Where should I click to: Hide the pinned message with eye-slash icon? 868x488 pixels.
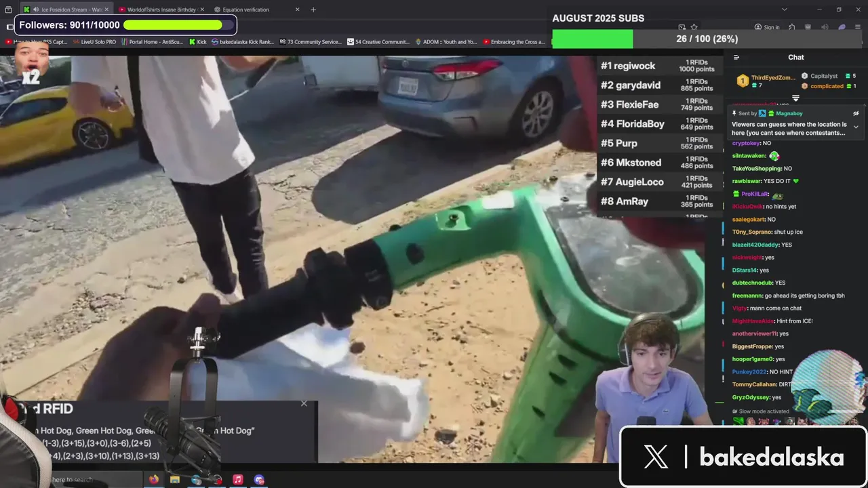[x=856, y=114]
